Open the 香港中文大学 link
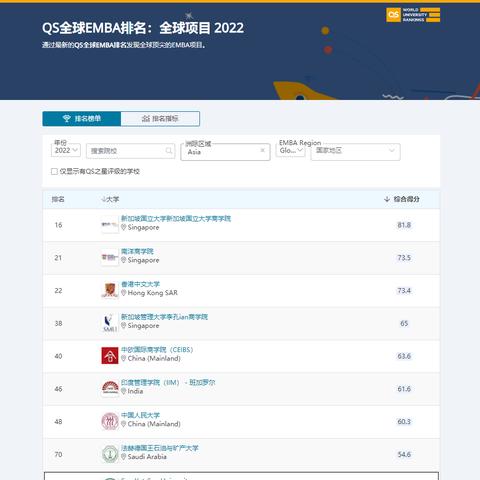The width and height of the screenshot is (480, 480). pyautogui.click(x=140, y=284)
